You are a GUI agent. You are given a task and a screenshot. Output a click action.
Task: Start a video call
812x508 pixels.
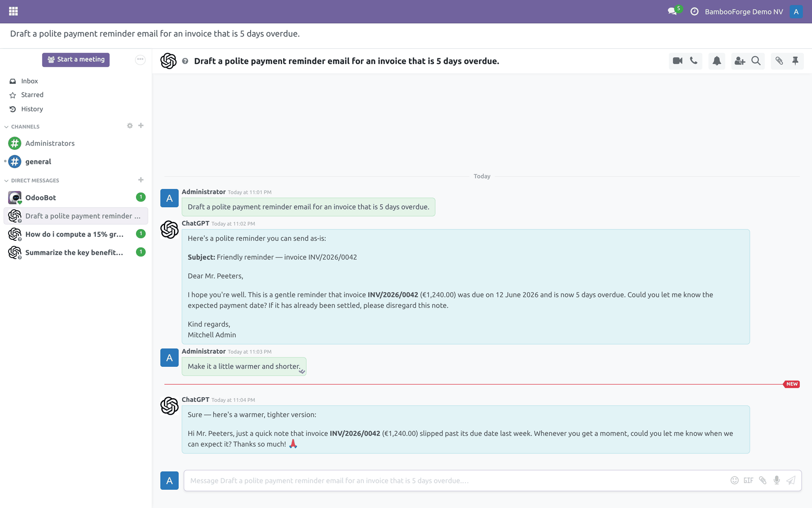678,61
